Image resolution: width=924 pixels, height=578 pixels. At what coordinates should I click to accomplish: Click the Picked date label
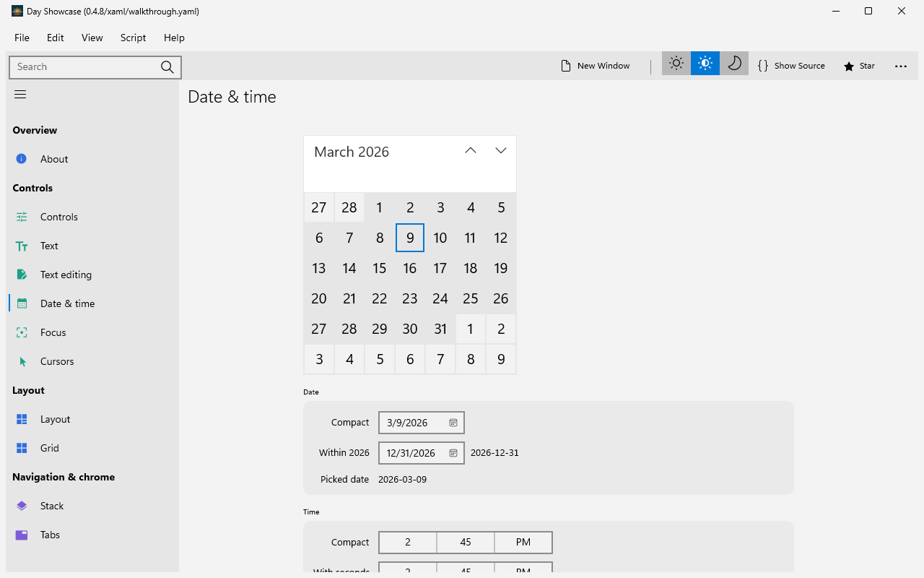pos(344,479)
